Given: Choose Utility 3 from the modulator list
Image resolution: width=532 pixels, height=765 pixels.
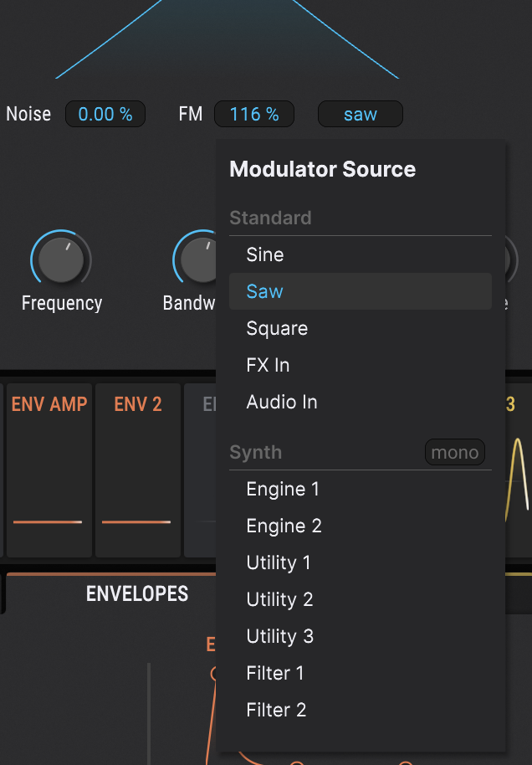Looking at the screenshot, I should (x=280, y=636).
